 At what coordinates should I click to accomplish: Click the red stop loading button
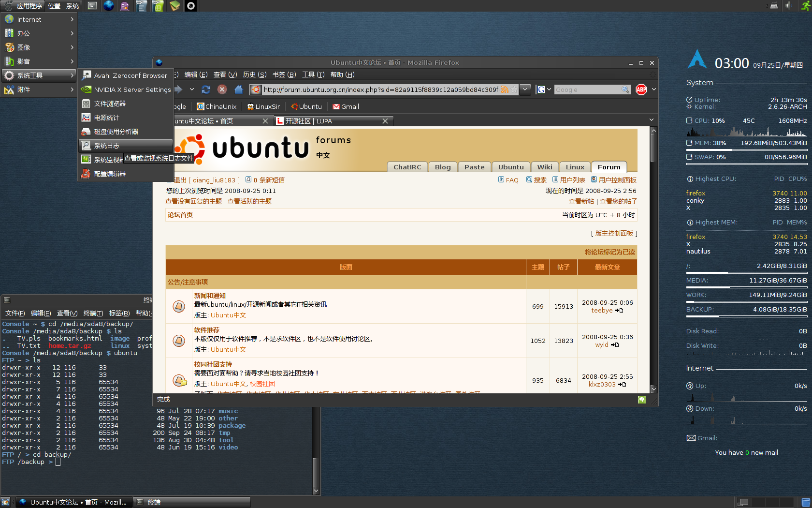point(222,90)
